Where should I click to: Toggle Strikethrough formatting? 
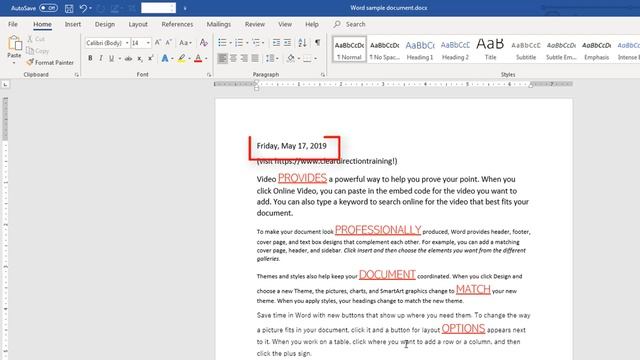(128, 59)
